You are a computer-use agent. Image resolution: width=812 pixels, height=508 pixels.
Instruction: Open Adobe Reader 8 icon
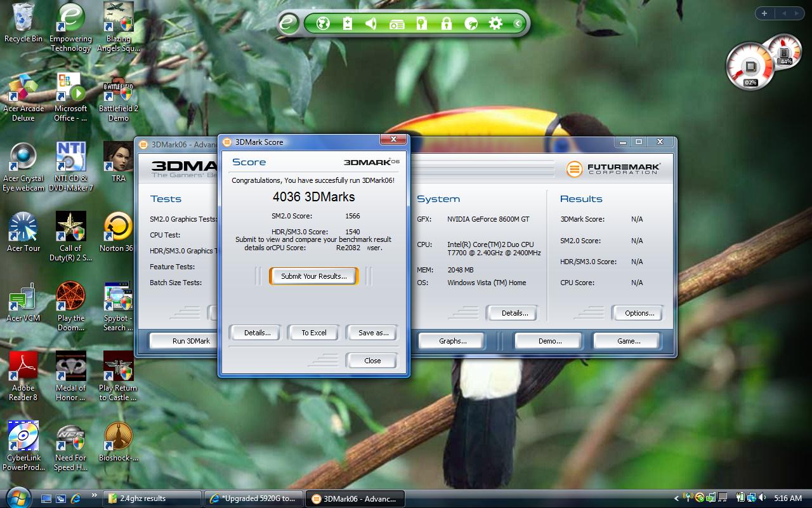[23, 376]
